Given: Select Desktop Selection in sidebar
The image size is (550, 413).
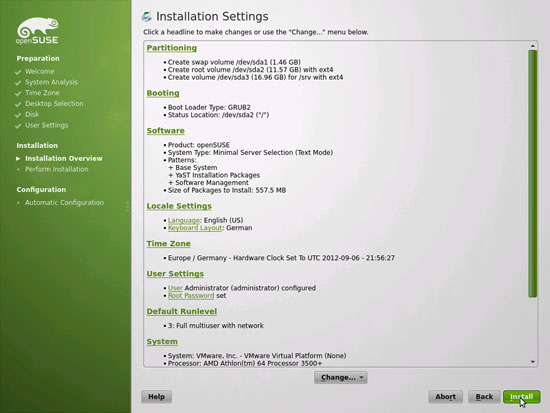Looking at the screenshot, I should click(54, 104).
